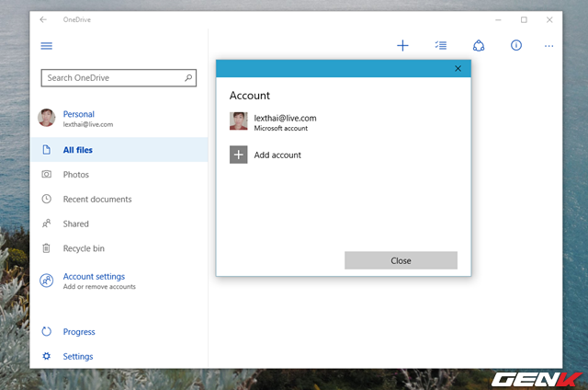The width and height of the screenshot is (588, 390).
Task: Click the Recent documents clock icon
Action: pos(47,199)
